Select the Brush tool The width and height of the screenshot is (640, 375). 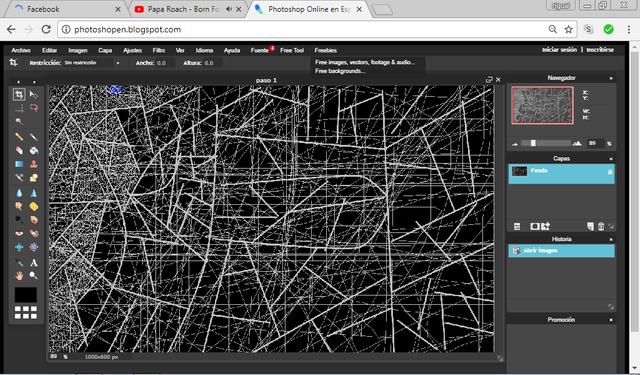[x=34, y=137]
